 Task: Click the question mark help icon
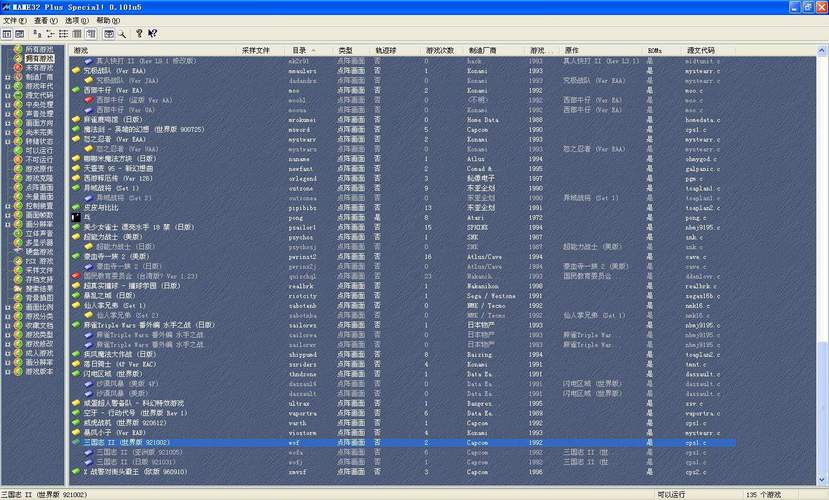139,34
